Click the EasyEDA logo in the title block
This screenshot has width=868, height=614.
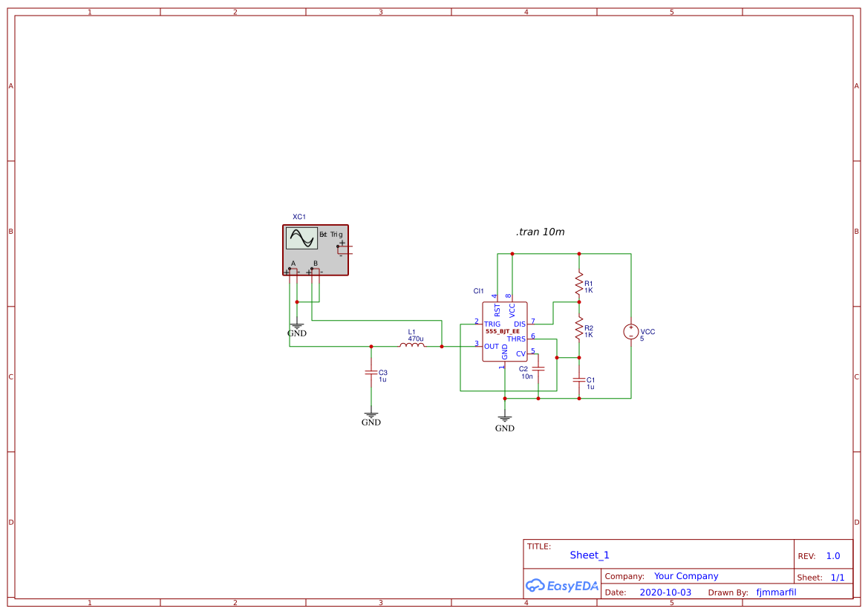point(562,585)
